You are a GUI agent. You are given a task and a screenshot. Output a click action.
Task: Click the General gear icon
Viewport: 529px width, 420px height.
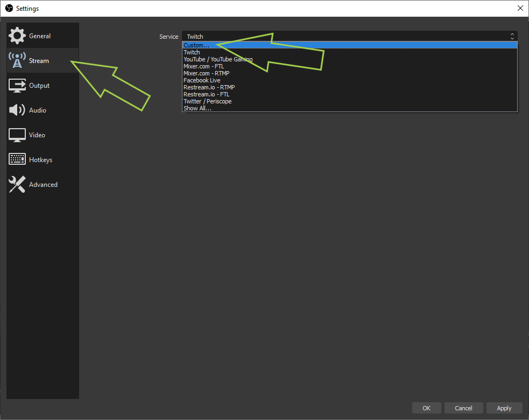[x=17, y=36]
